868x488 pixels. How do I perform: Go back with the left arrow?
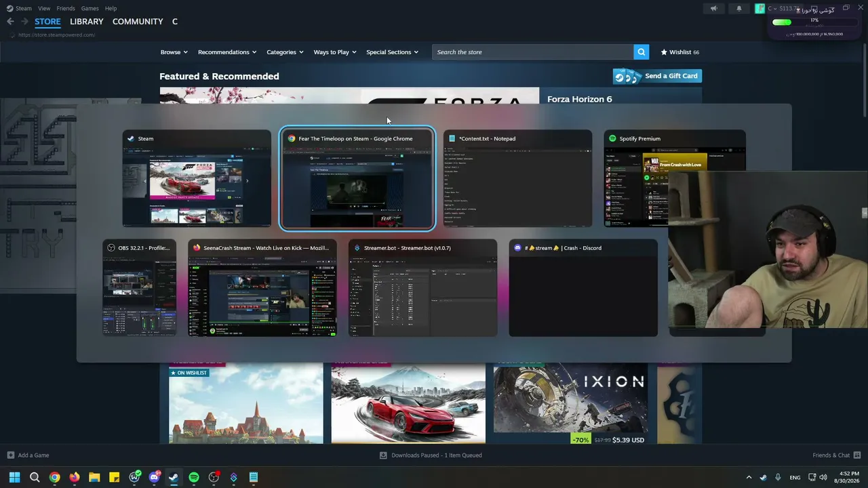click(x=10, y=22)
